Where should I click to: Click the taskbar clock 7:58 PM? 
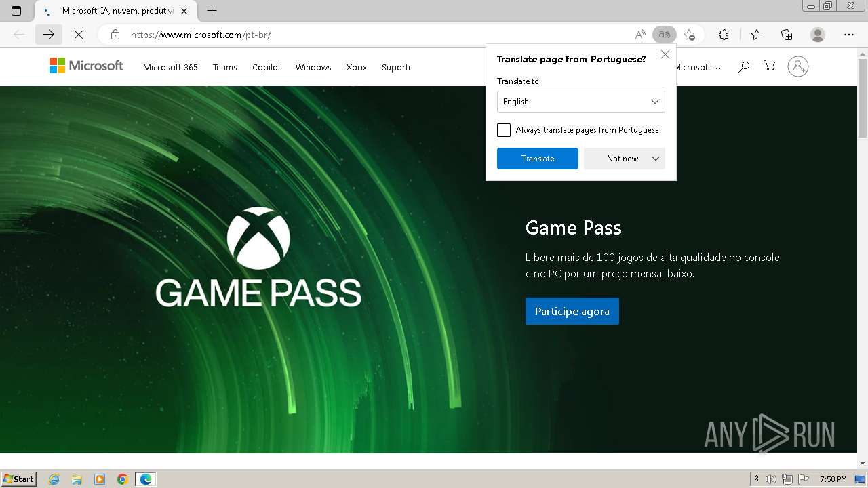tap(833, 479)
